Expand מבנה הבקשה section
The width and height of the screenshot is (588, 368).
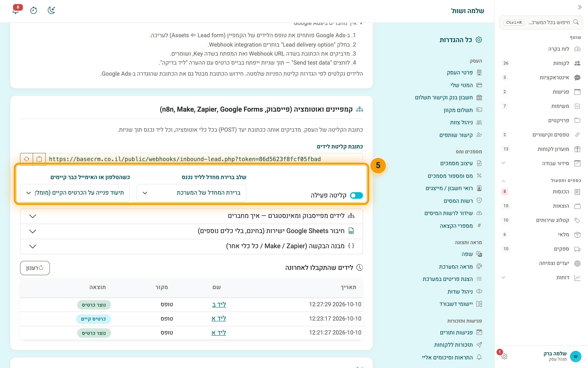point(192,246)
